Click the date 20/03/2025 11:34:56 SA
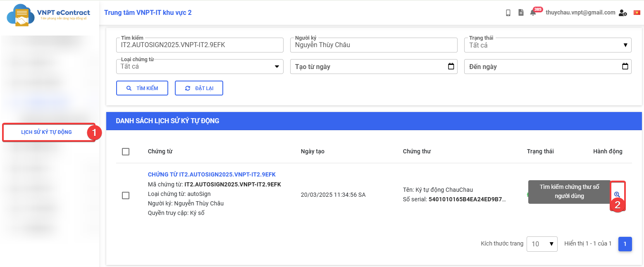The height and width of the screenshot is (267, 644). [333, 195]
